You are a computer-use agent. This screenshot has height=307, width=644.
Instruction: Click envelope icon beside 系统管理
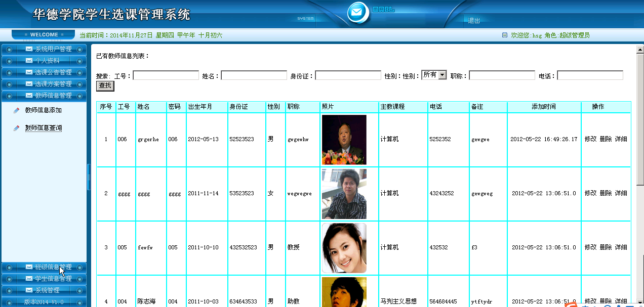29,290
